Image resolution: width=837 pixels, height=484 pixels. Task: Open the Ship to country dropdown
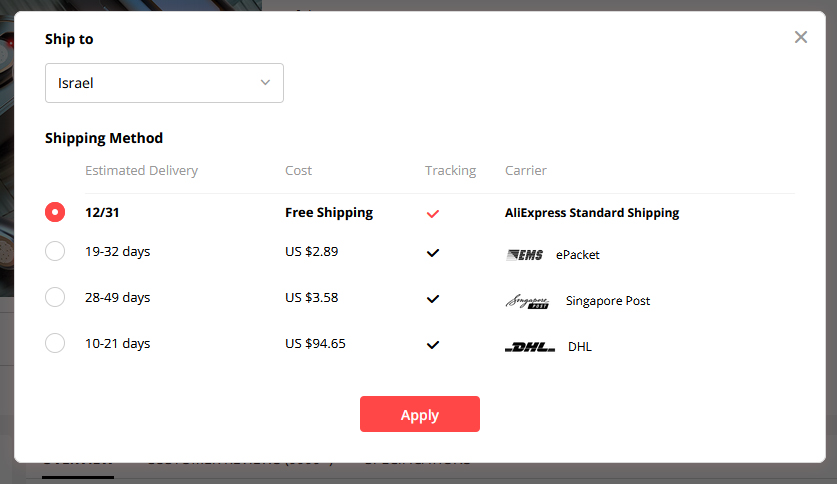point(164,83)
